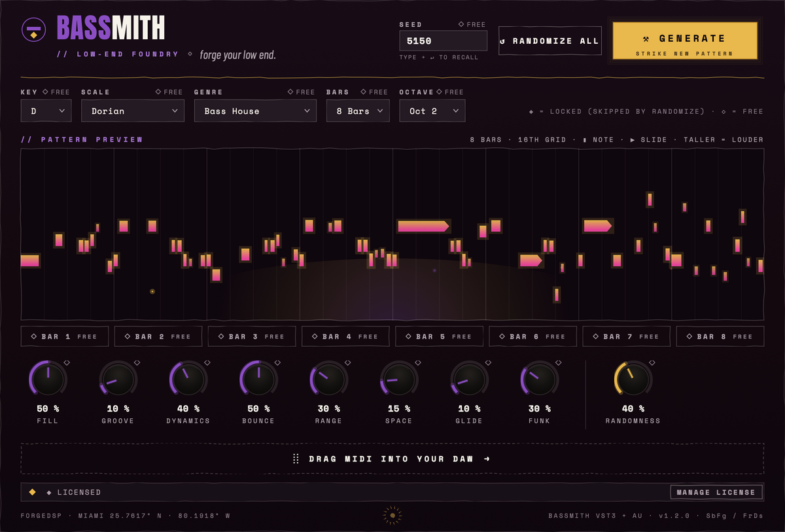Toggle the lock diamond beside the Range knob
Viewport: 785px width, 532px height.
click(347, 362)
